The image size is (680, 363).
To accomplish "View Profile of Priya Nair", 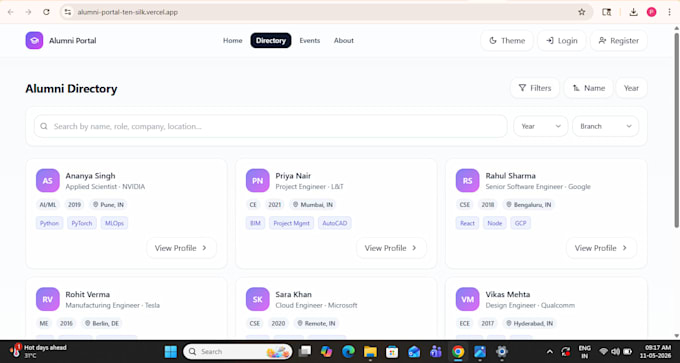I will tap(391, 248).
